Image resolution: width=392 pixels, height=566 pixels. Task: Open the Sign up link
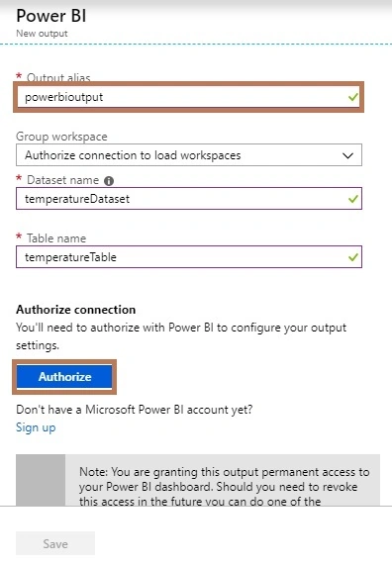(36, 427)
